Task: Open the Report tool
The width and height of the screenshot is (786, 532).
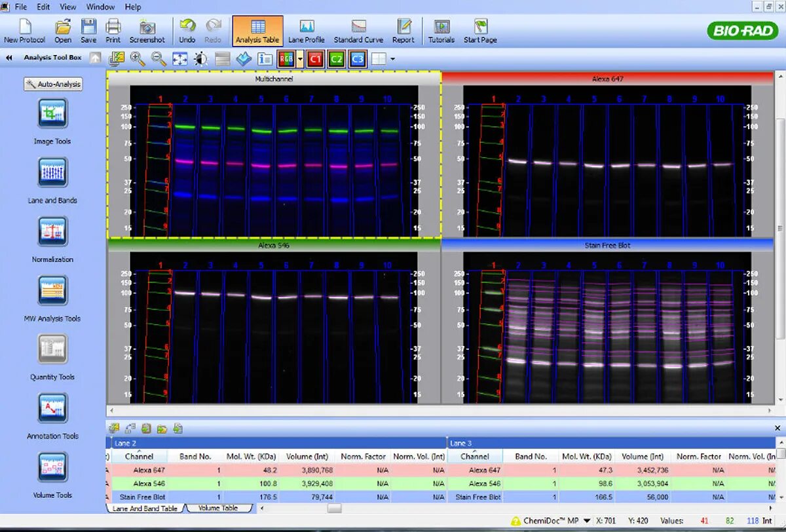Action: pyautogui.click(x=403, y=30)
